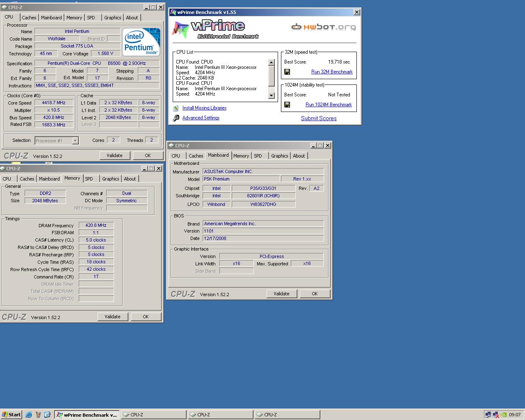Click the third quick launch icon beside the wPrime taskbar button
The height and width of the screenshot is (420, 525).
click(x=47, y=415)
